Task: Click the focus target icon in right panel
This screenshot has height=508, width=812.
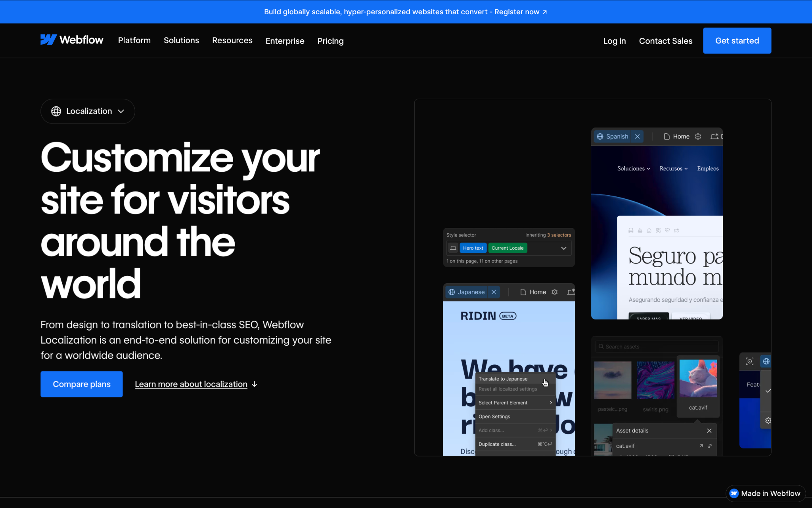Action: tap(749, 361)
